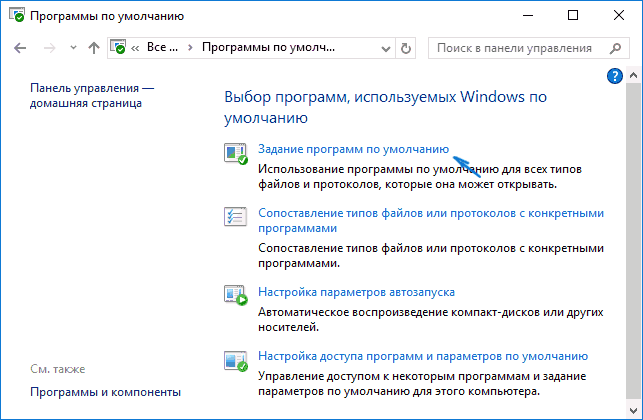The width and height of the screenshot is (643, 420).
Task: Select the 'Все ...' breadcrumb segment
Action: tap(162, 48)
